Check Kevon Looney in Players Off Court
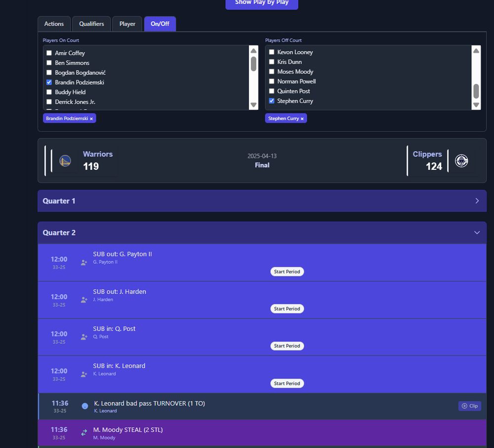This screenshot has height=448, width=494. click(x=272, y=52)
